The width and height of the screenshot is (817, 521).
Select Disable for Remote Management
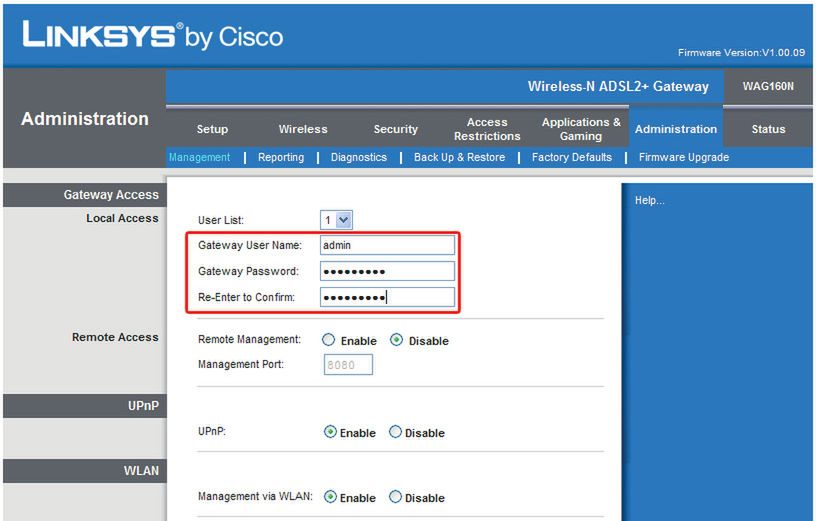point(397,340)
